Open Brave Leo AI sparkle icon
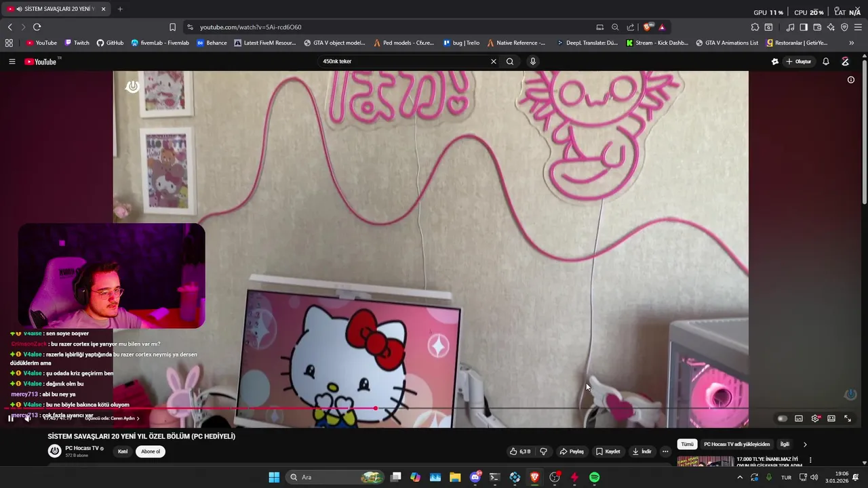The image size is (868, 488). (x=831, y=27)
